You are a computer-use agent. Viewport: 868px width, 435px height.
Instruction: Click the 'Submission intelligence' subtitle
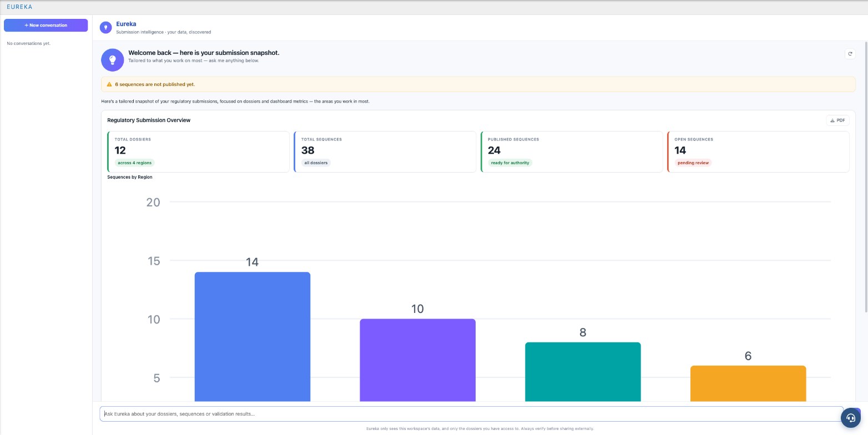point(163,32)
